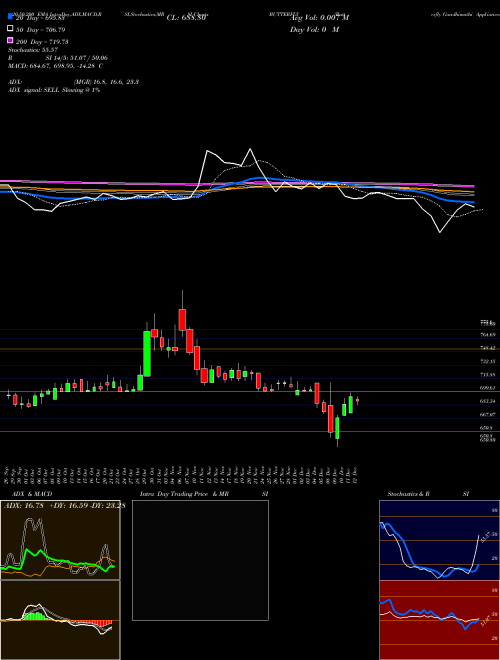Click the magenta 200 Day EMA legend swatch

click(x=10, y=40)
